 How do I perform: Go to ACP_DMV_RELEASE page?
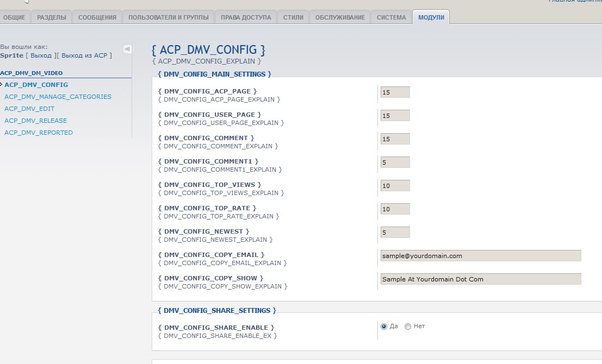click(x=35, y=121)
